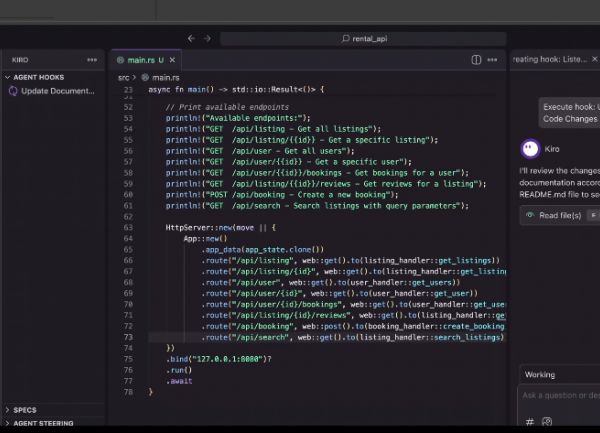
Task: Click the Kiro avatar icon in chat
Action: (x=530, y=148)
